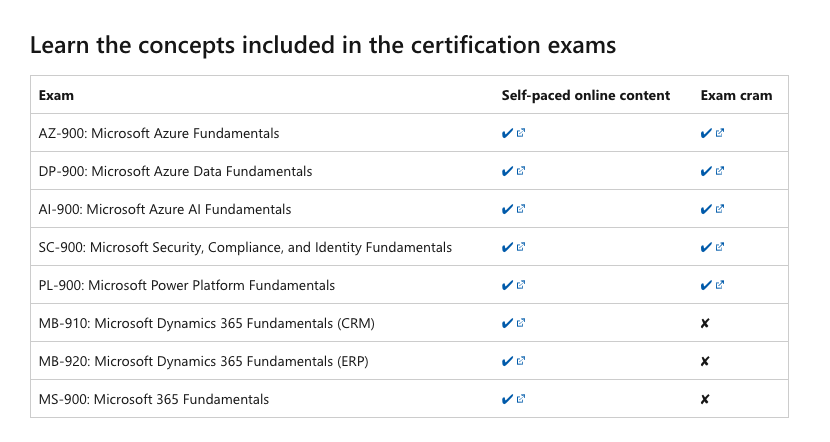The height and width of the screenshot is (442, 830).
Task: Open MB-910 self-paced online content link
Action: [513, 323]
